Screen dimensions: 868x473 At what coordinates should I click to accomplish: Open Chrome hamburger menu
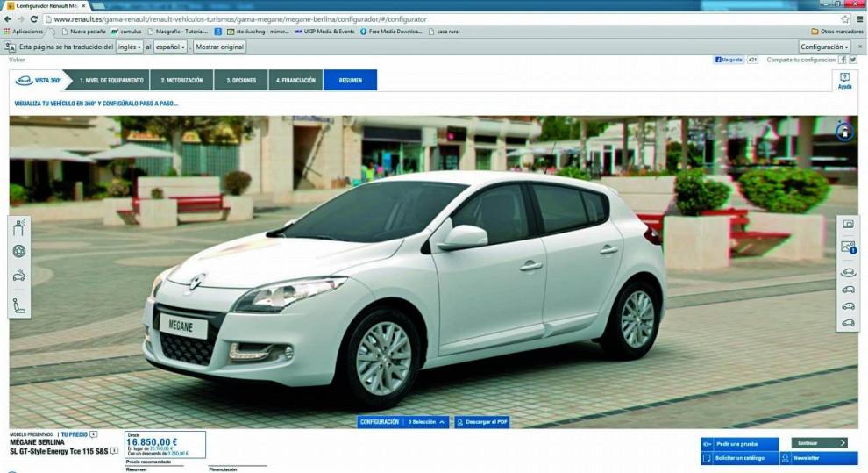[860, 18]
